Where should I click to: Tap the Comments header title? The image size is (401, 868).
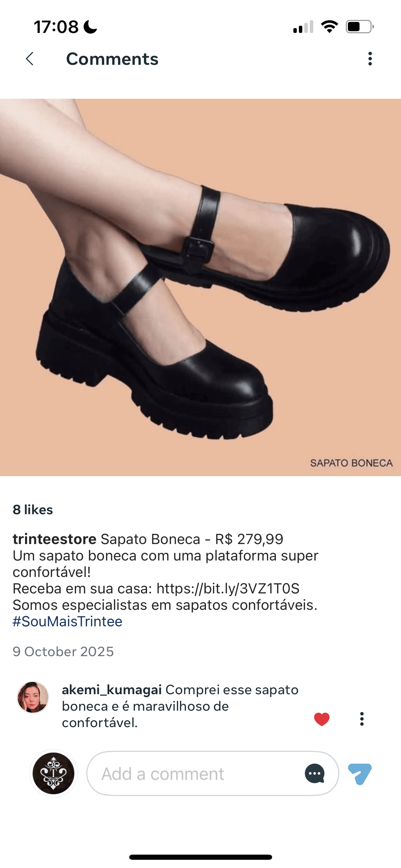pyautogui.click(x=112, y=59)
